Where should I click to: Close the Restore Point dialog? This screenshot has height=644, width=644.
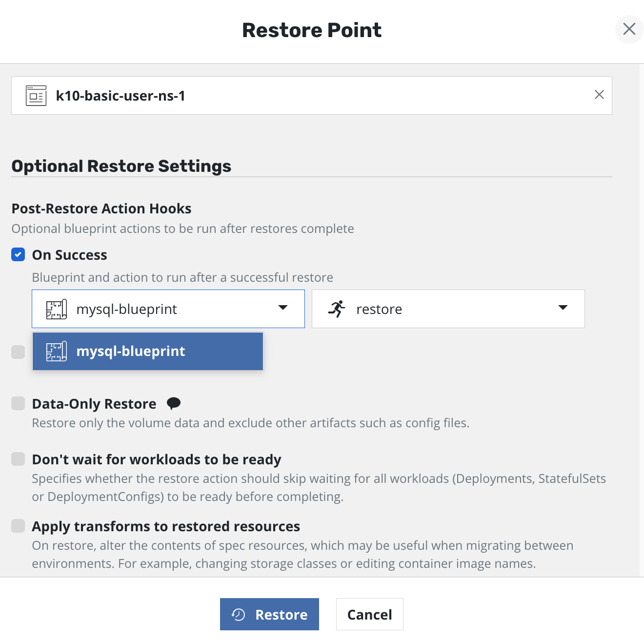pyautogui.click(x=629, y=29)
